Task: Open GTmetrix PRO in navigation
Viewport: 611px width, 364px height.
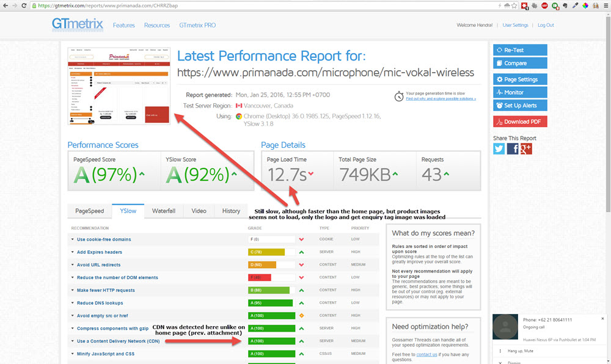Action: [x=197, y=25]
